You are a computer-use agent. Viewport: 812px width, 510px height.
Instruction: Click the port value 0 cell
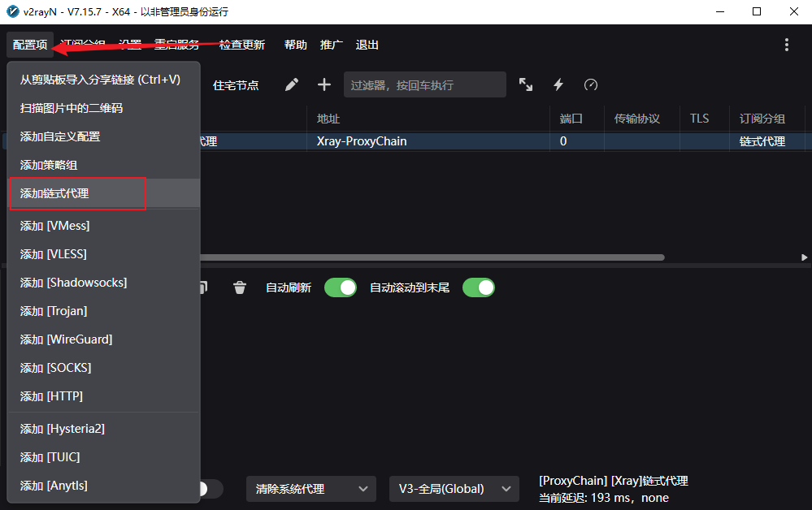pyautogui.click(x=577, y=141)
